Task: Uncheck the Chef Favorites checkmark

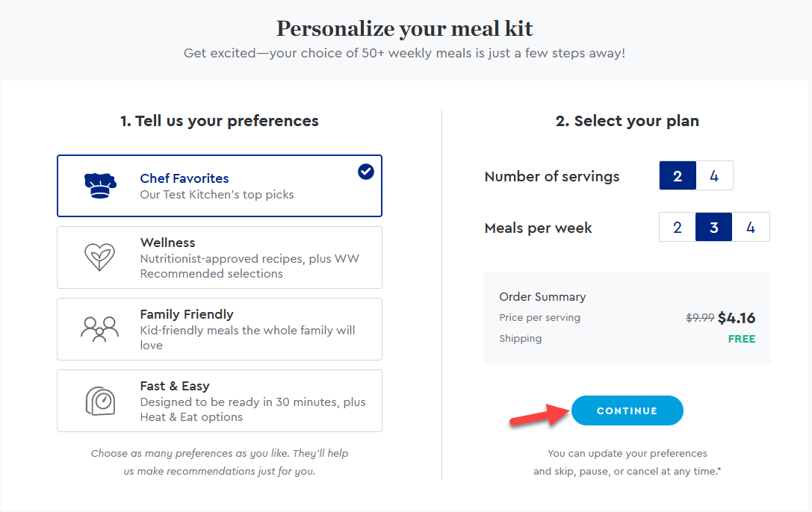Action: [x=365, y=172]
